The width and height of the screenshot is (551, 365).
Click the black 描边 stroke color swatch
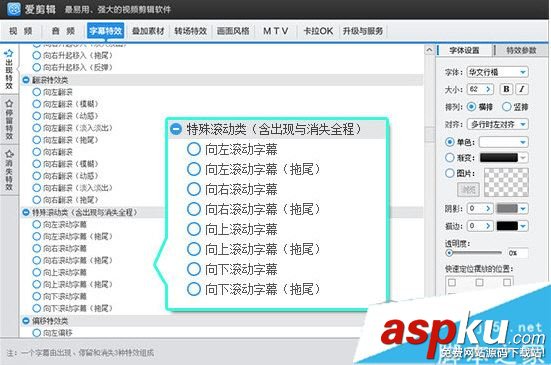coord(507,226)
